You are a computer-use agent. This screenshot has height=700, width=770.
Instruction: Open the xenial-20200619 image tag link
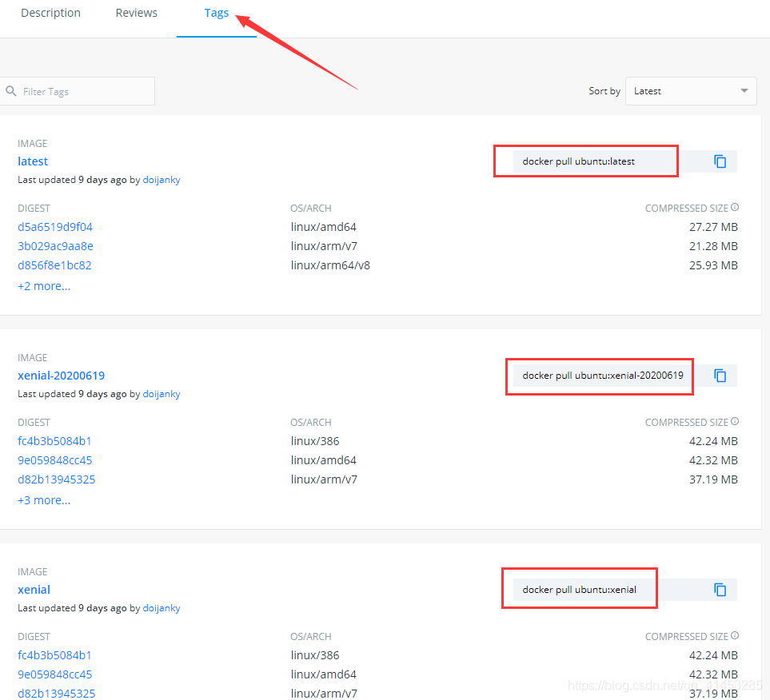coord(62,376)
